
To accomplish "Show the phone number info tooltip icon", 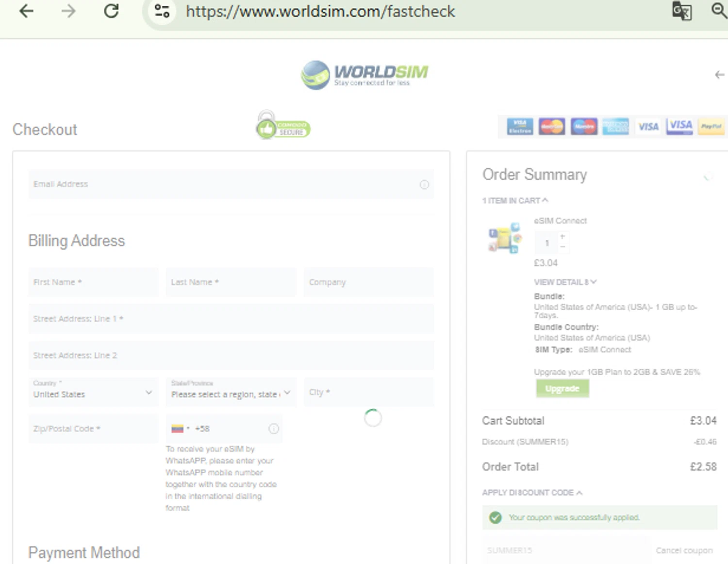I will coord(274,429).
